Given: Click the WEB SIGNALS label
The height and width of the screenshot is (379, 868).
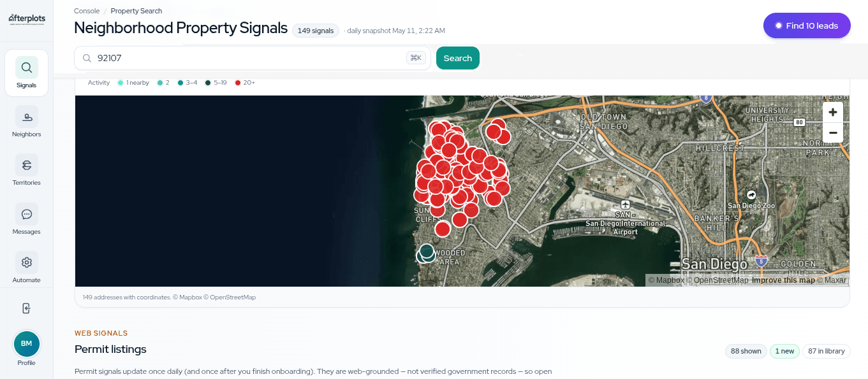Looking at the screenshot, I should (101, 333).
